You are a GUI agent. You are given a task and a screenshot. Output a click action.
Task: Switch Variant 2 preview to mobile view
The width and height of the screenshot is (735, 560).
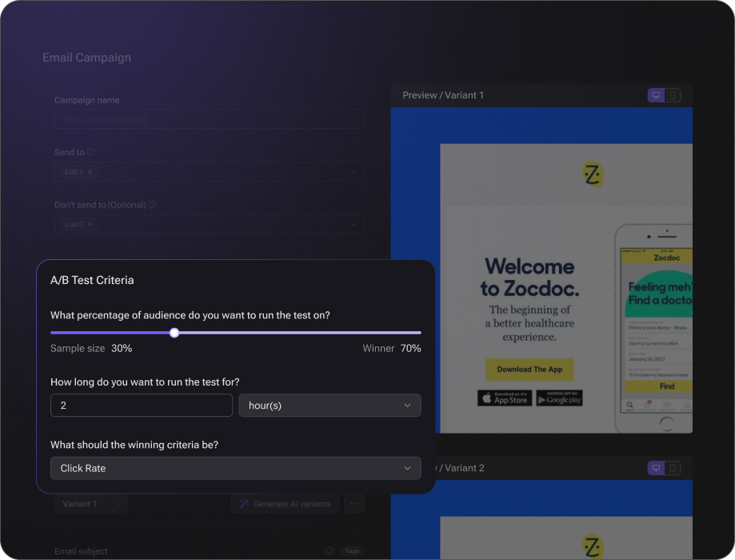[x=672, y=468]
